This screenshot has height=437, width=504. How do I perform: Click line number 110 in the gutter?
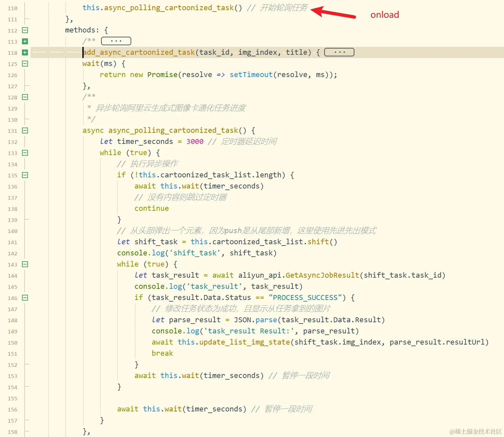pyautogui.click(x=12, y=8)
